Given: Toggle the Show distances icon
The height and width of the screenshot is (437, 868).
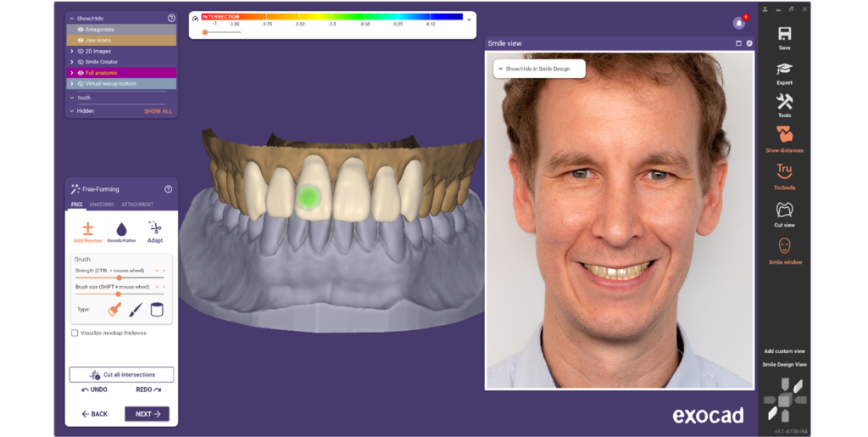Looking at the screenshot, I should (x=784, y=134).
